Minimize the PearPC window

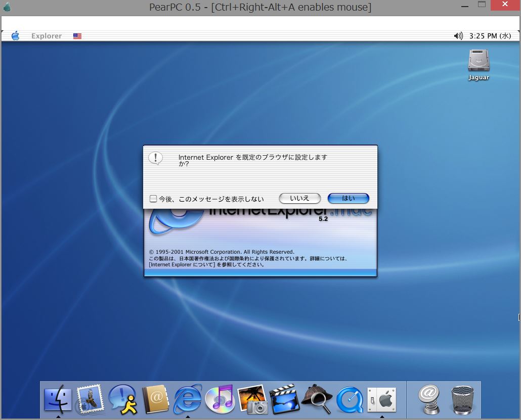point(465,6)
